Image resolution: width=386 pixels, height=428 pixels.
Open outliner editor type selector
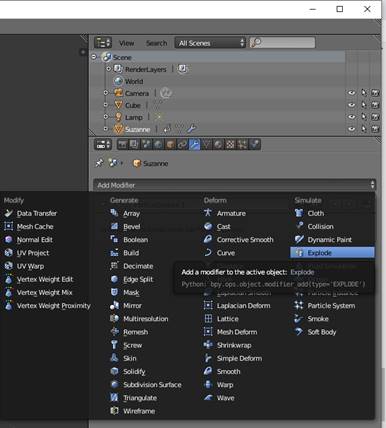point(102,43)
